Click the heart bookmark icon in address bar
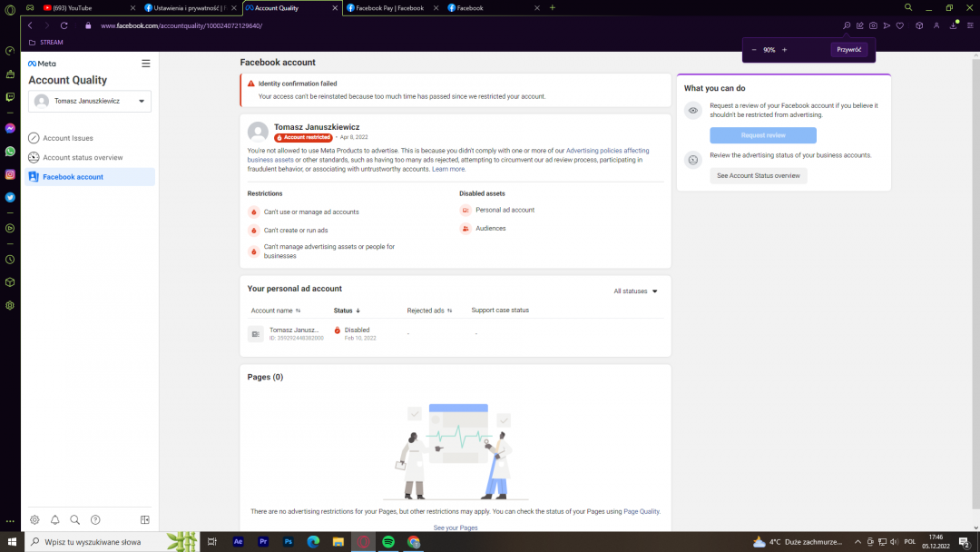Viewport: 980px width, 552px height. click(899, 25)
